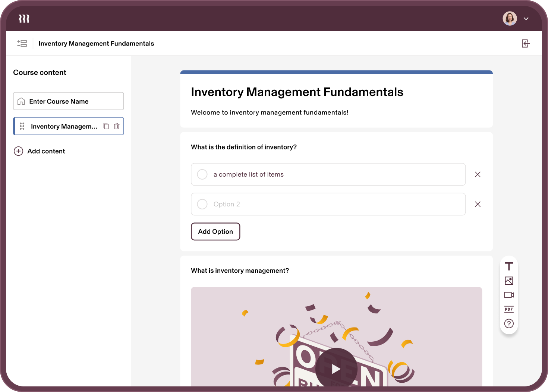
Task: Toggle the course outline sidebar icon
Action: coord(22,43)
